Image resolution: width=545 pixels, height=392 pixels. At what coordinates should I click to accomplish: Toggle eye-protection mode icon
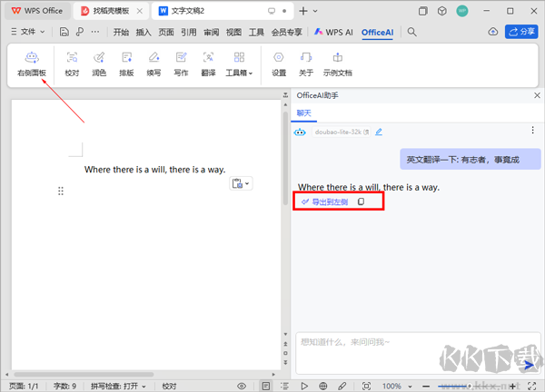click(x=242, y=386)
